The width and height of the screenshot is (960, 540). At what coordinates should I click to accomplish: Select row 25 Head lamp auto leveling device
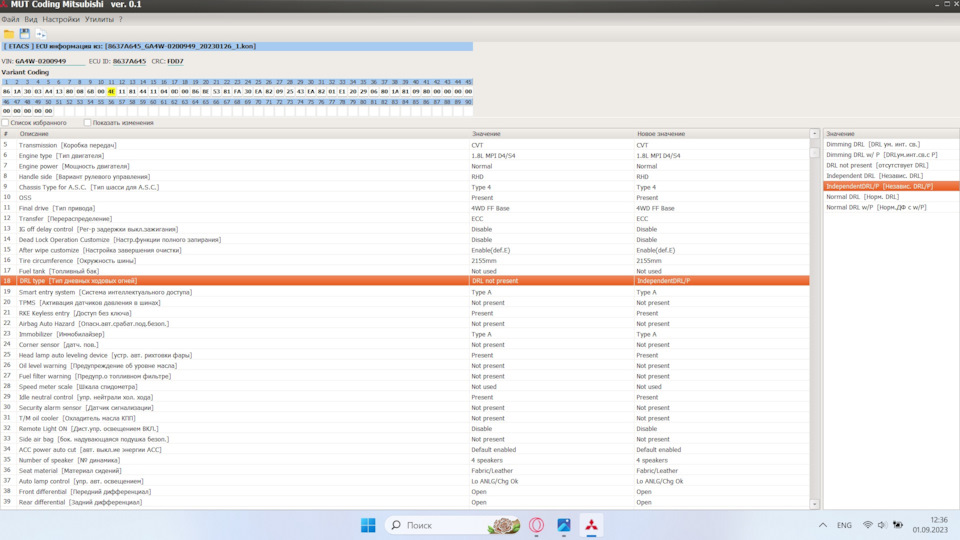pos(405,355)
